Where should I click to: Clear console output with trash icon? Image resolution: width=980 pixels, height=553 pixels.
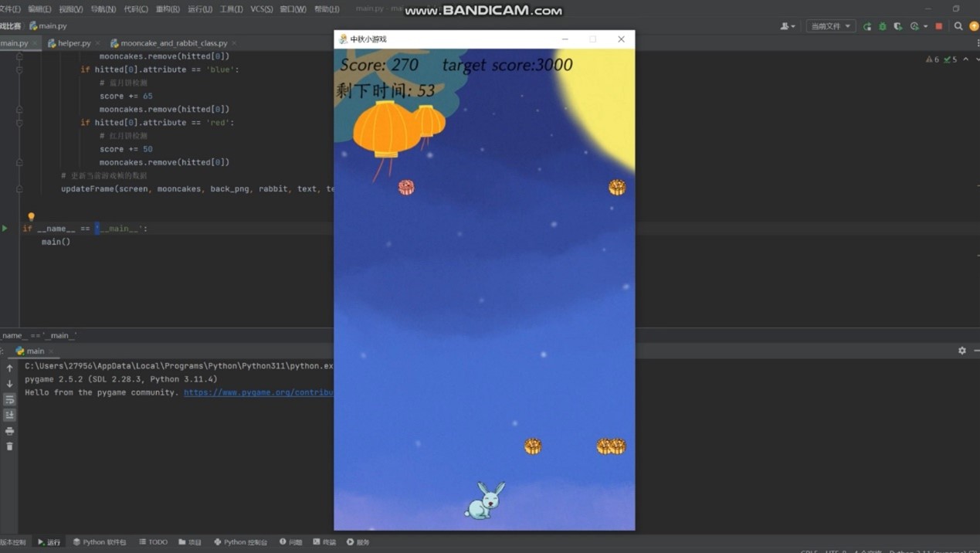pyautogui.click(x=9, y=446)
